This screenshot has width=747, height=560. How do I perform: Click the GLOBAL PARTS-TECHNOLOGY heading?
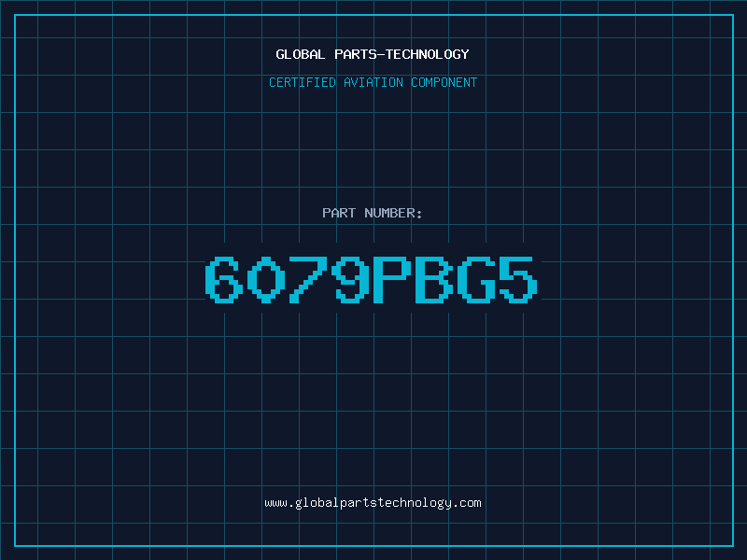pyautogui.click(x=373, y=54)
